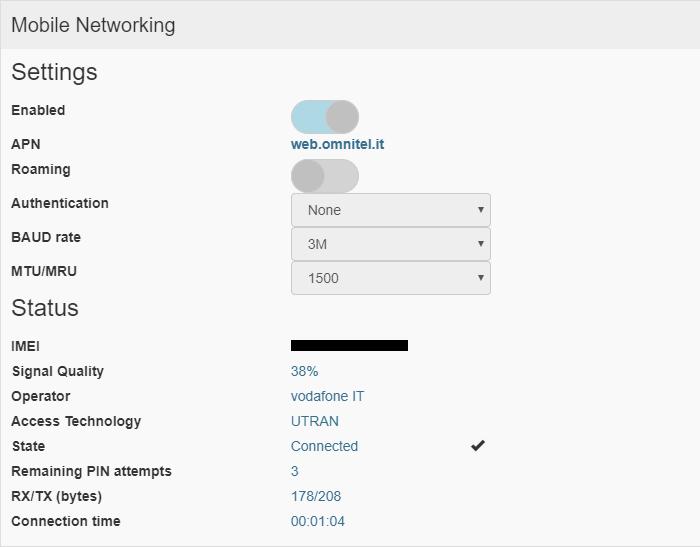Click the arrow of the BAUD rate select box
Viewport: 700px width, 547px height.
[x=481, y=243]
